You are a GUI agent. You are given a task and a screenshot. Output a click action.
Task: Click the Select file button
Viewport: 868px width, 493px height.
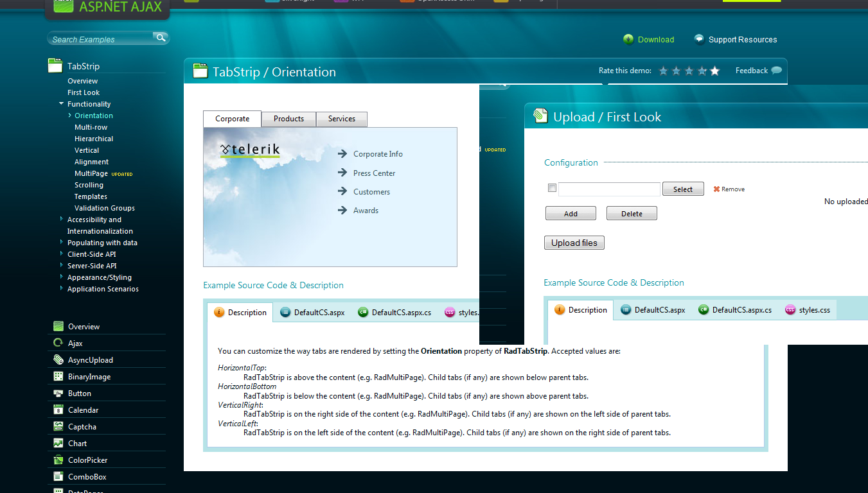[x=683, y=189]
